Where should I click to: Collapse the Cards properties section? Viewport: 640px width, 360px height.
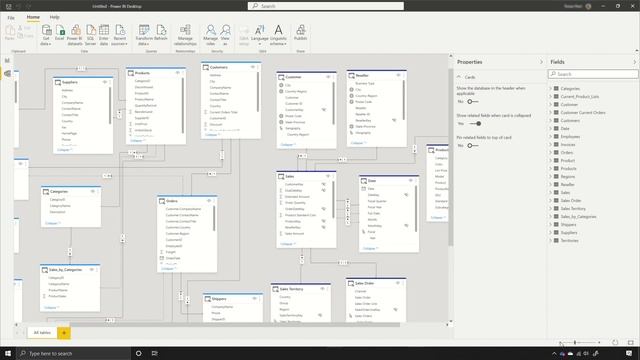pos(459,77)
